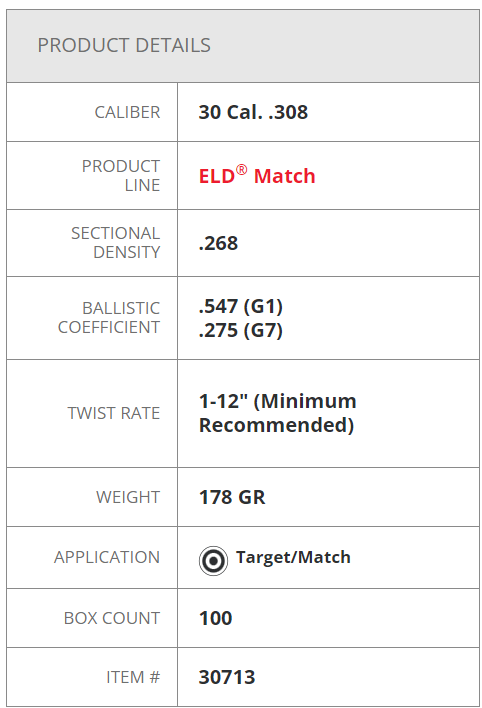Click the Application label

pos(107,557)
